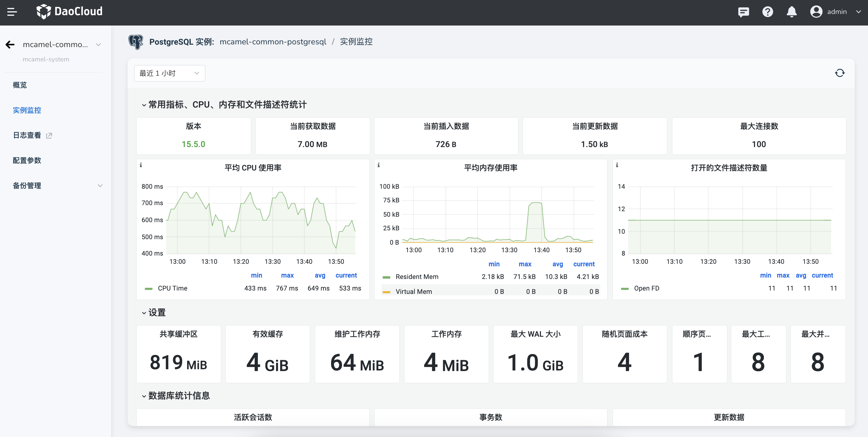
Task: Click the help question mark icon
Action: coord(767,12)
